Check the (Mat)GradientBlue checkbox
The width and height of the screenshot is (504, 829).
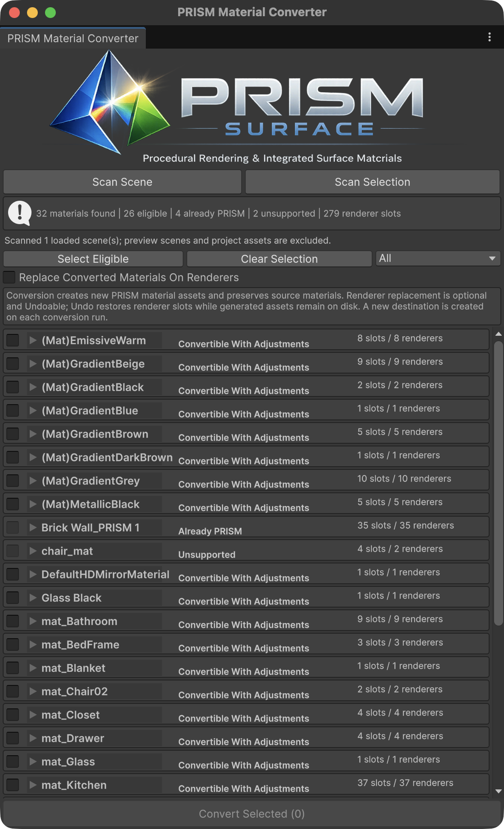point(13,410)
